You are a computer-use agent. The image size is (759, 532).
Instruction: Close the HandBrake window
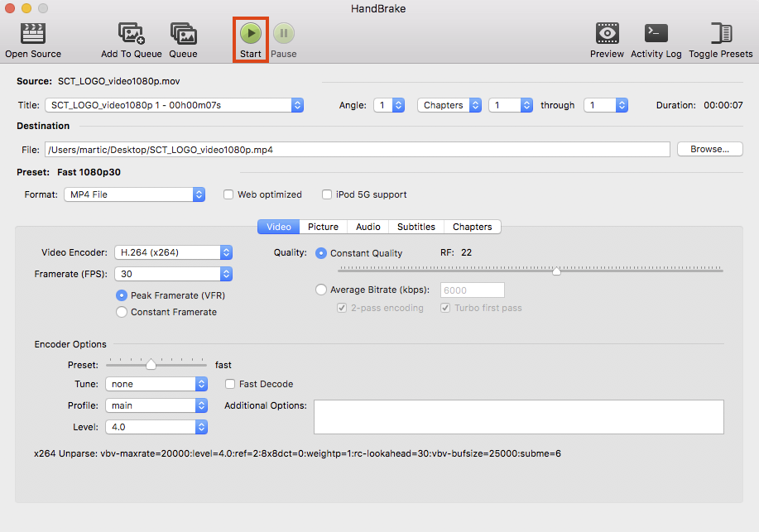pyautogui.click(x=10, y=8)
